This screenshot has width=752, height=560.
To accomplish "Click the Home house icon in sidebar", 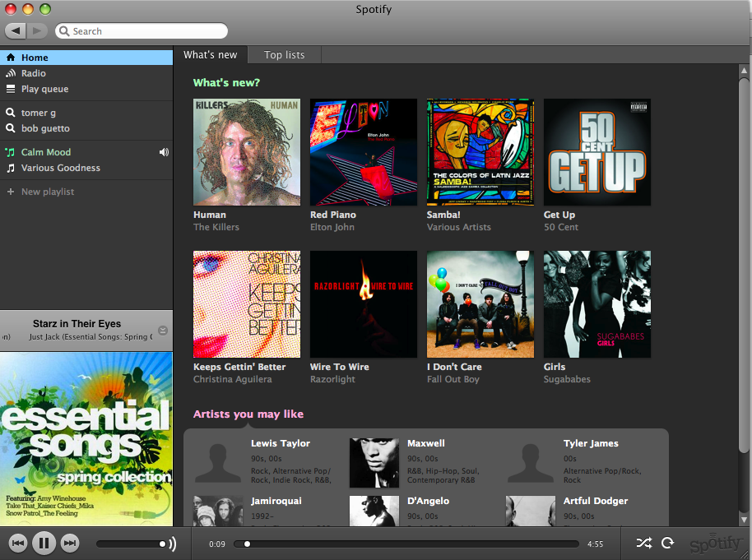I will tap(10, 58).
